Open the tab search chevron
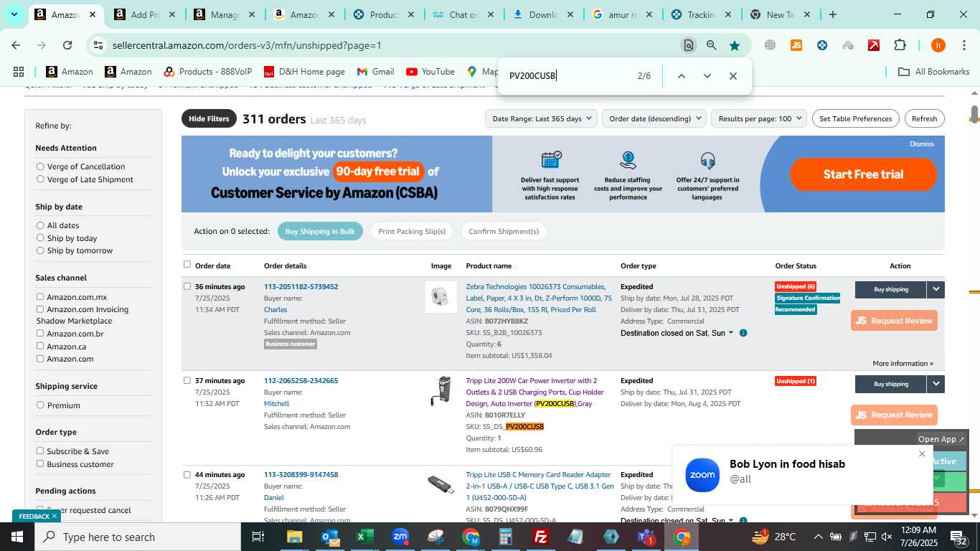Viewport: 980px width, 551px height. click(x=14, y=14)
